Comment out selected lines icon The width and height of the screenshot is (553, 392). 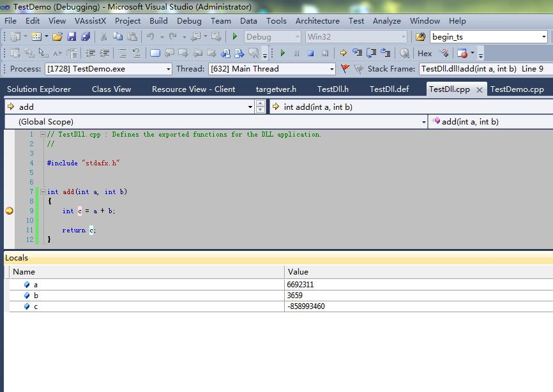click(123, 53)
